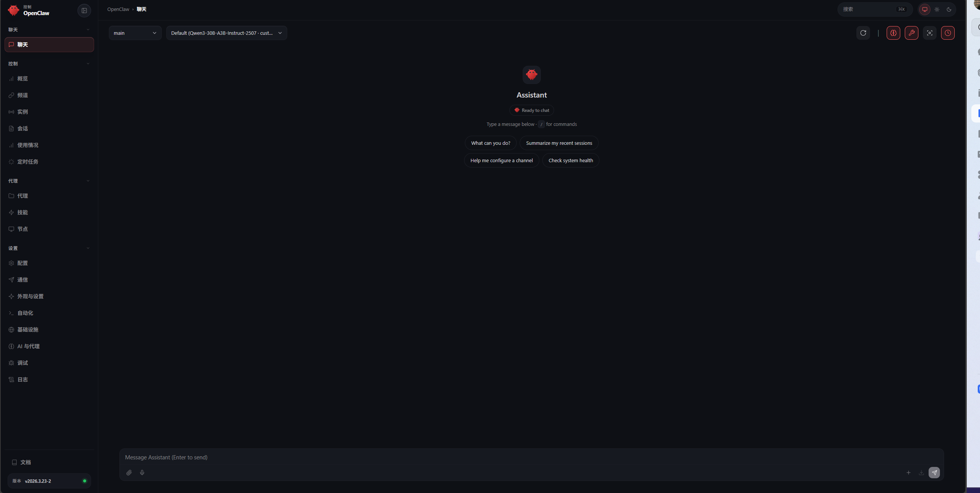Toggle the wrench tools icon
Screen dimensions: 980x493
click(911, 33)
